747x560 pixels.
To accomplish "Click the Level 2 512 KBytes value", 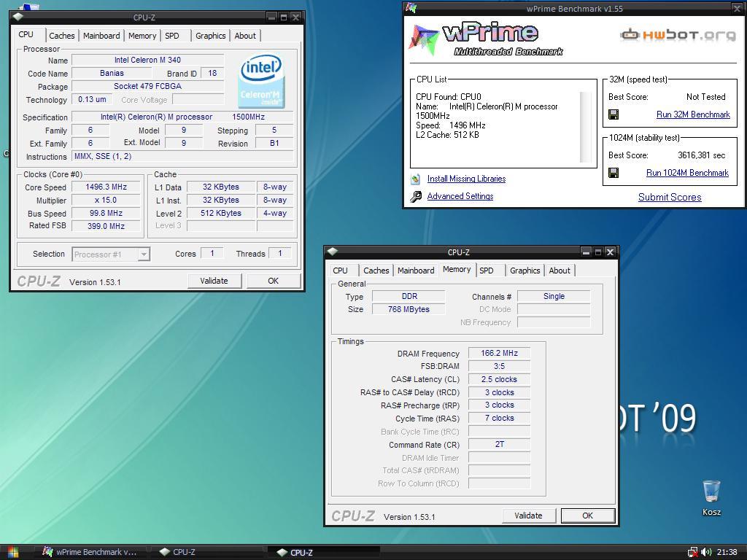I will tap(221, 214).
